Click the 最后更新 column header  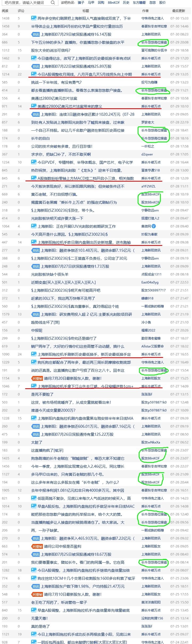pyautogui.click(x=179, y=11)
